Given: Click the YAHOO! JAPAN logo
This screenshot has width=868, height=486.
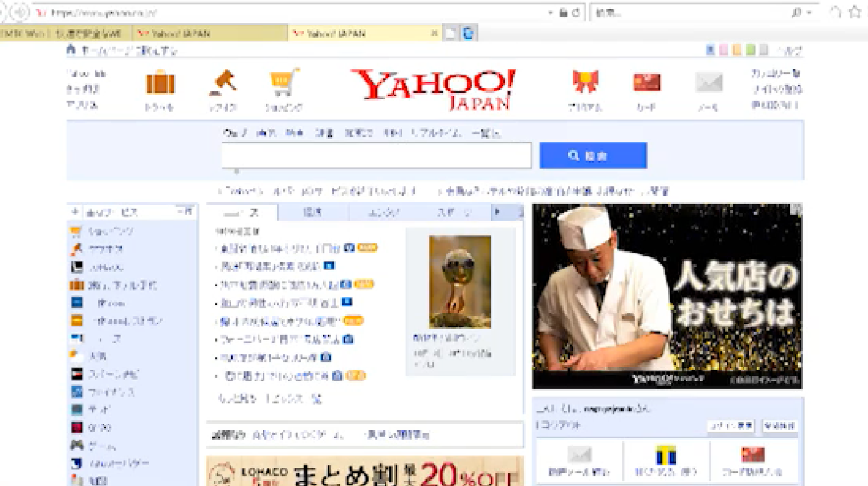Looking at the screenshot, I should click(434, 90).
